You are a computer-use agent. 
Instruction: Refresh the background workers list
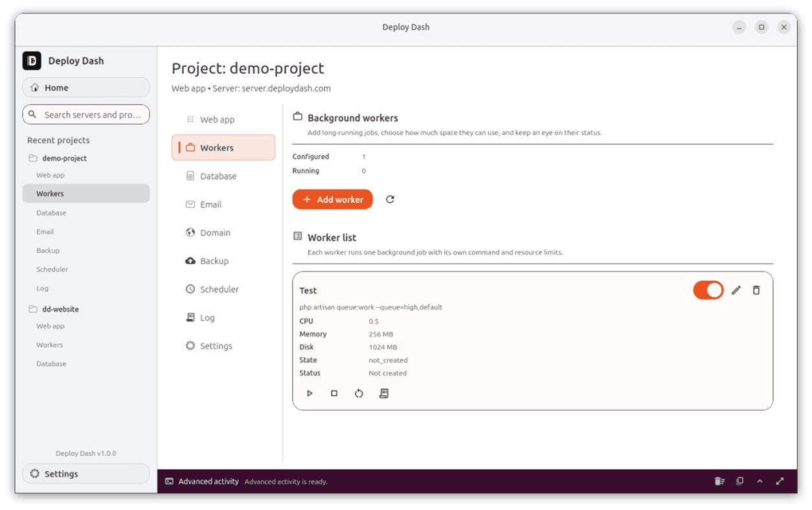(390, 200)
